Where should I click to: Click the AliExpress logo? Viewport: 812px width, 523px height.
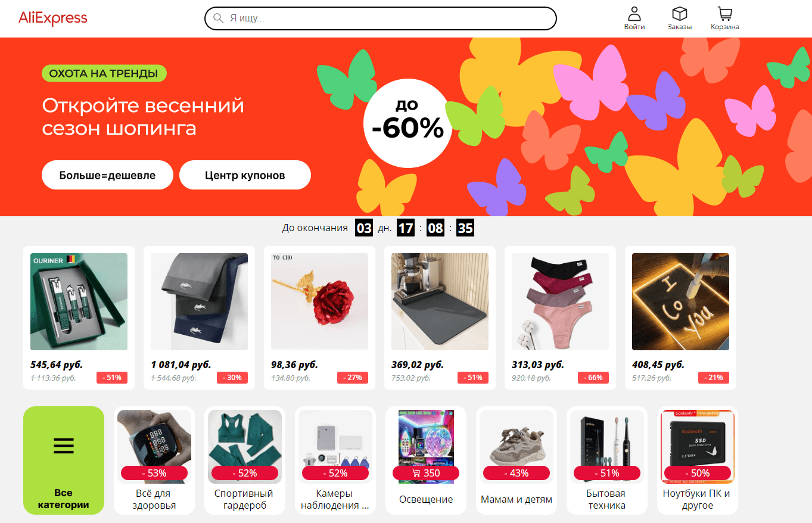point(53,18)
